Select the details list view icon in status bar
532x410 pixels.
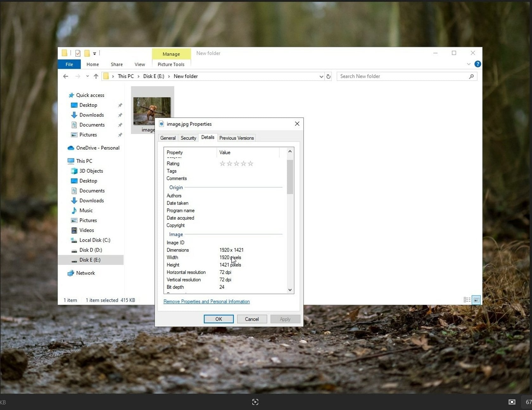pos(466,300)
